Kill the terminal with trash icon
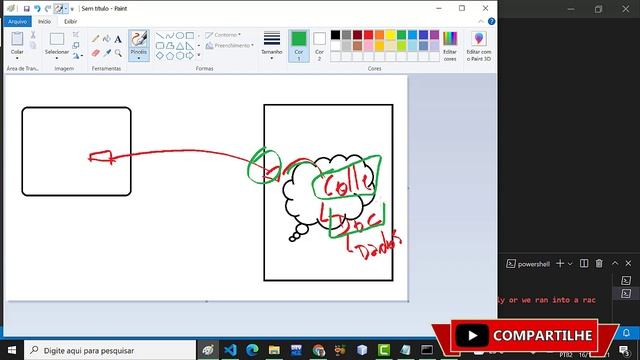 599,264
